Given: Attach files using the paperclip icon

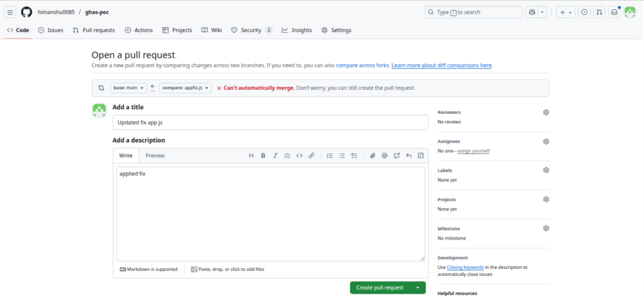Looking at the screenshot, I should click(x=372, y=155).
